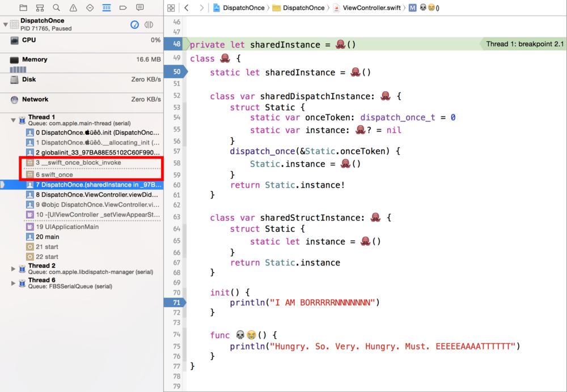Open the Find navigator magnifier icon
The height and width of the screenshot is (392, 567).
(x=56, y=8)
